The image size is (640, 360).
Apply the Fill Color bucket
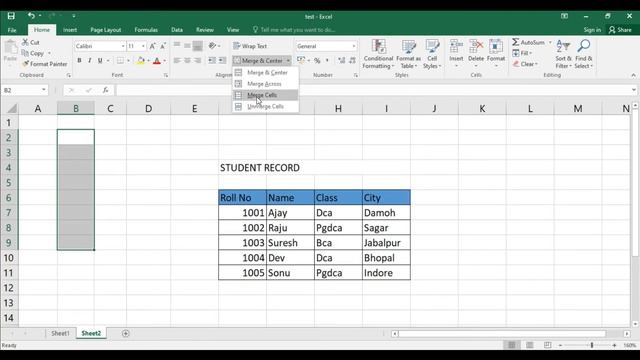tap(141, 60)
